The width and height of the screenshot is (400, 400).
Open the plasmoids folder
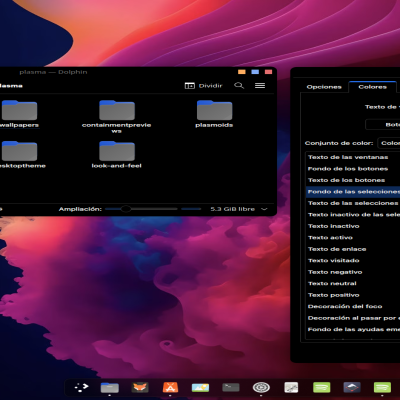pos(214,114)
